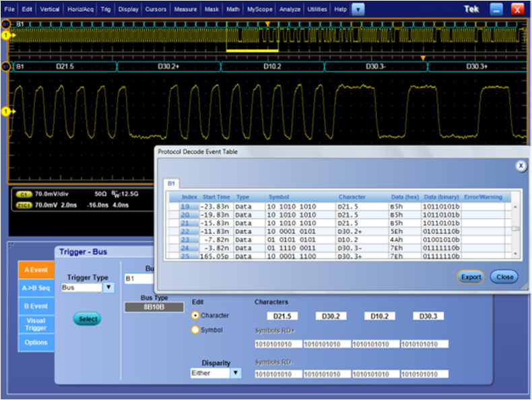Open the menu bar dropdown arrow after Help

click(358, 9)
